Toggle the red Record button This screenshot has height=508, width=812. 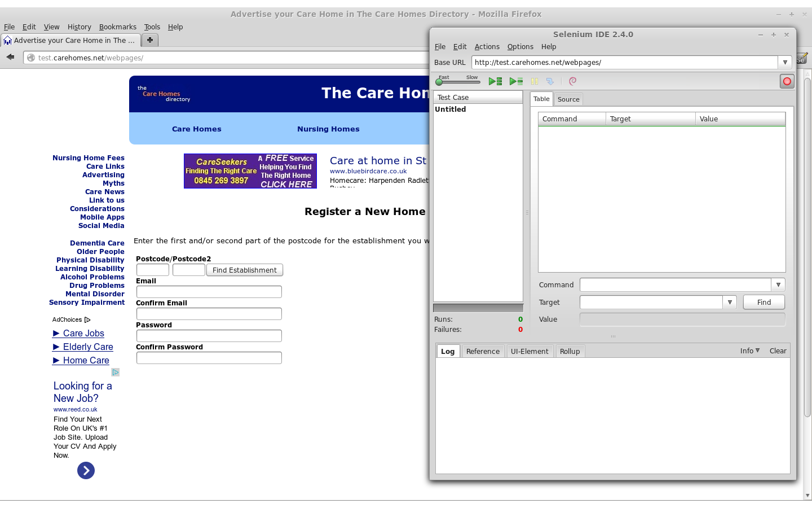pos(787,81)
